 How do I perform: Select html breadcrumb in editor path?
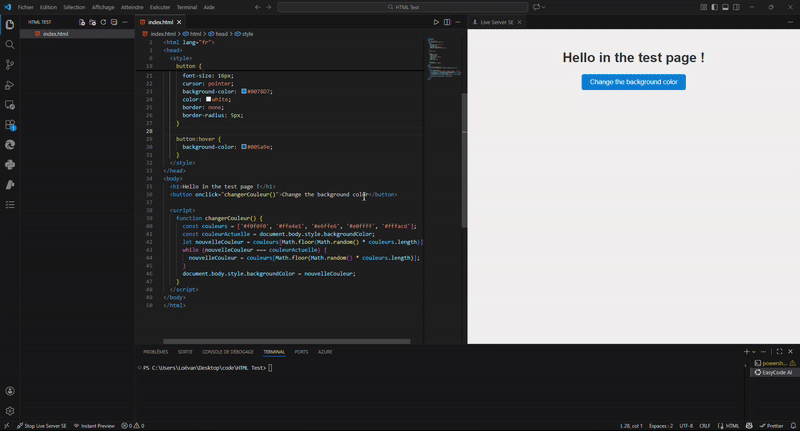point(192,34)
